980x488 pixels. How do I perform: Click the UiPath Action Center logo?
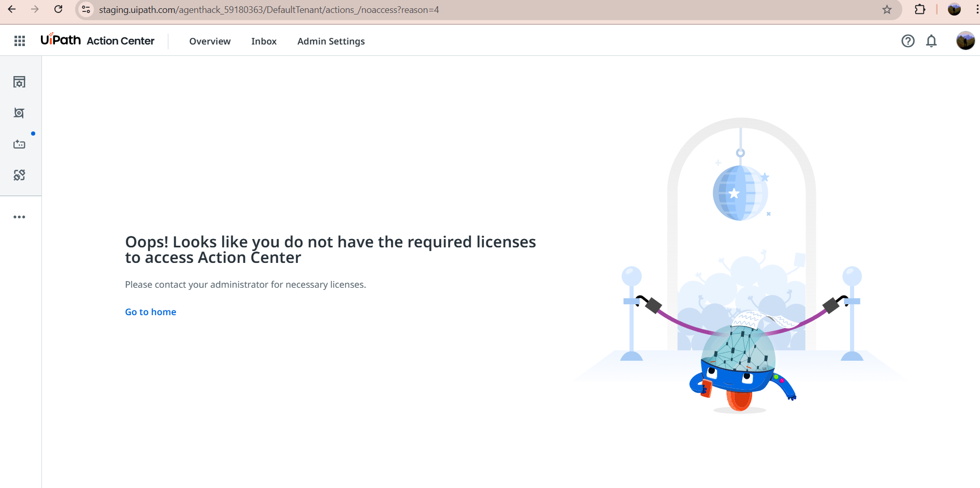(97, 40)
